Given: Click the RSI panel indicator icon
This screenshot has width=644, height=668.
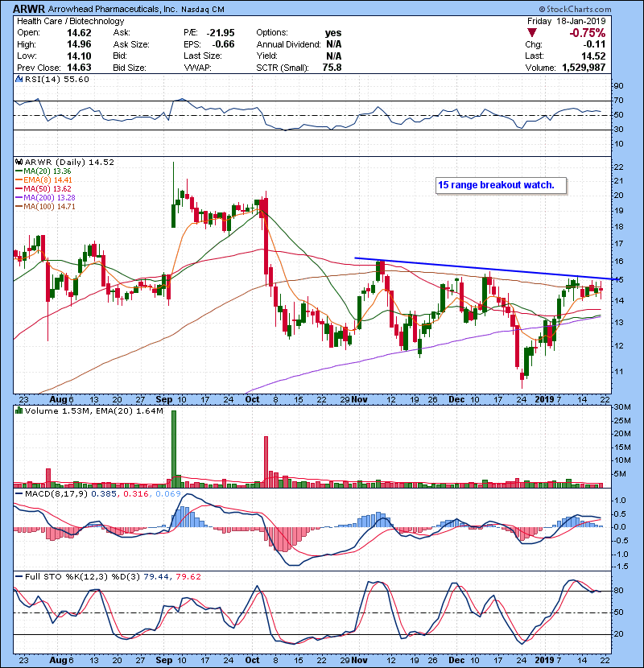Looking at the screenshot, I should pos(19,79).
